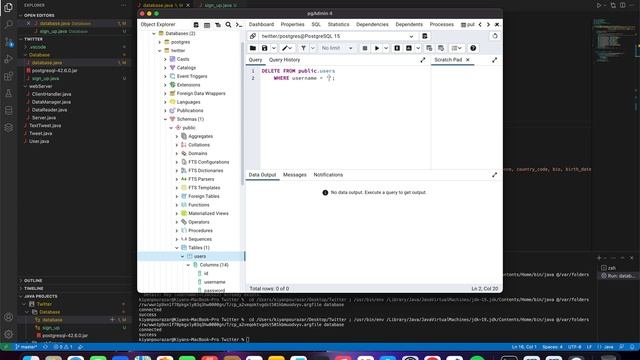Click inside the SQL query editor

tap(345, 118)
